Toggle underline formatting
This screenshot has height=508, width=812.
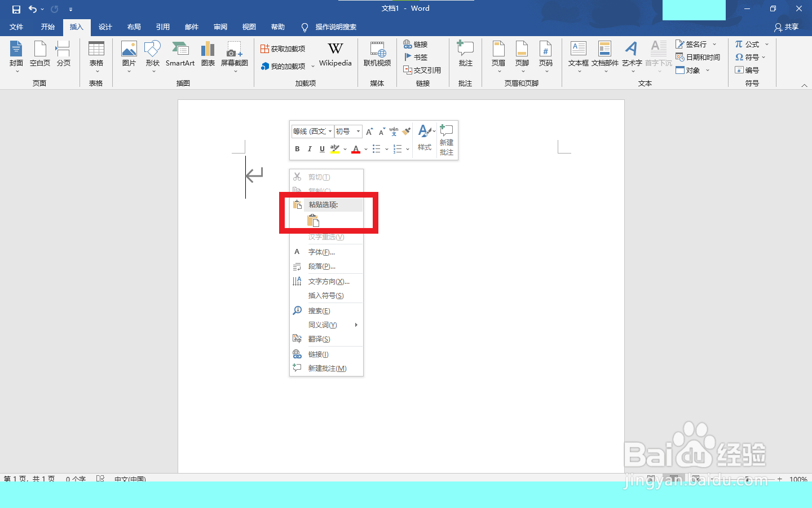321,148
